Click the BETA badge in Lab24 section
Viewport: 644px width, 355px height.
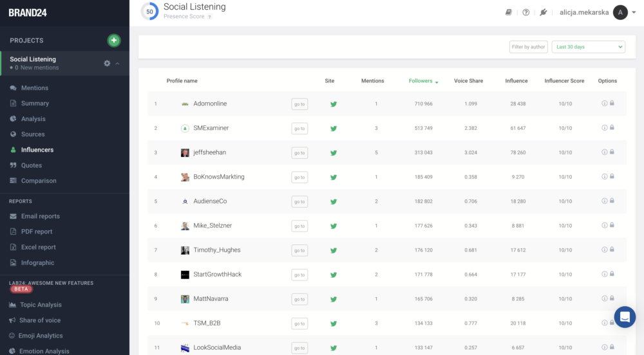[x=21, y=289]
